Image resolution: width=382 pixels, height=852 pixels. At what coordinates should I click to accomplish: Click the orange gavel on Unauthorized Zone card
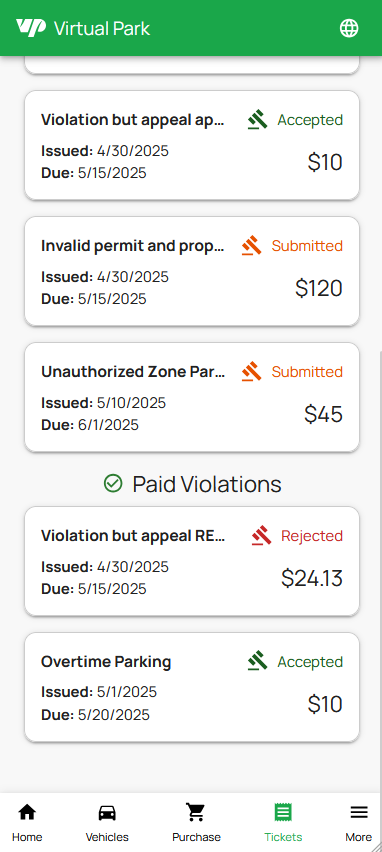click(252, 372)
